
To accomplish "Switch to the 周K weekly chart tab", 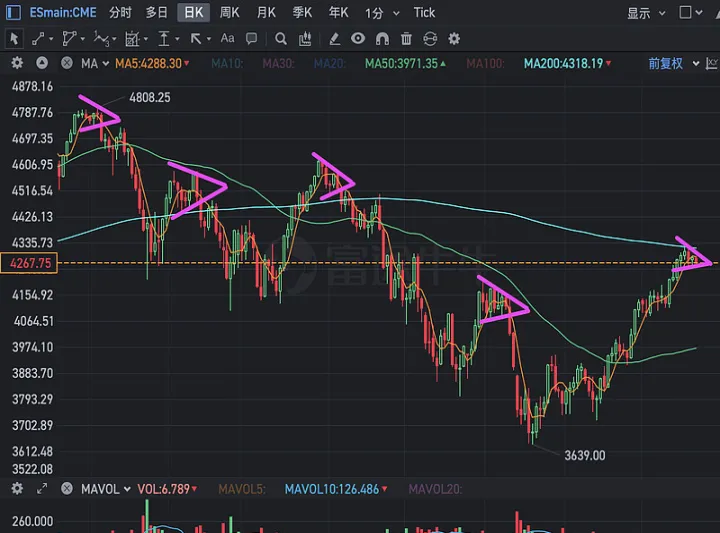I will point(230,13).
